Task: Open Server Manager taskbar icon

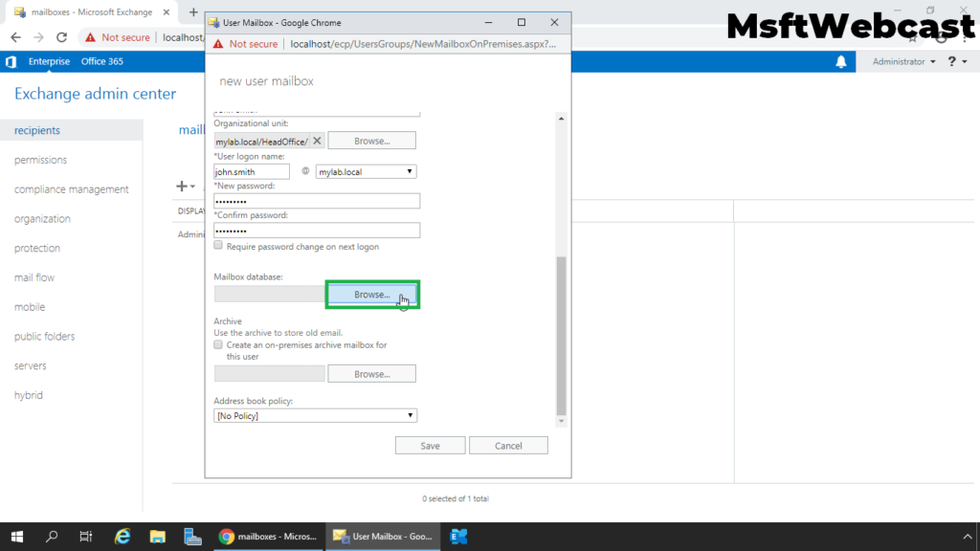Action: [192, 537]
